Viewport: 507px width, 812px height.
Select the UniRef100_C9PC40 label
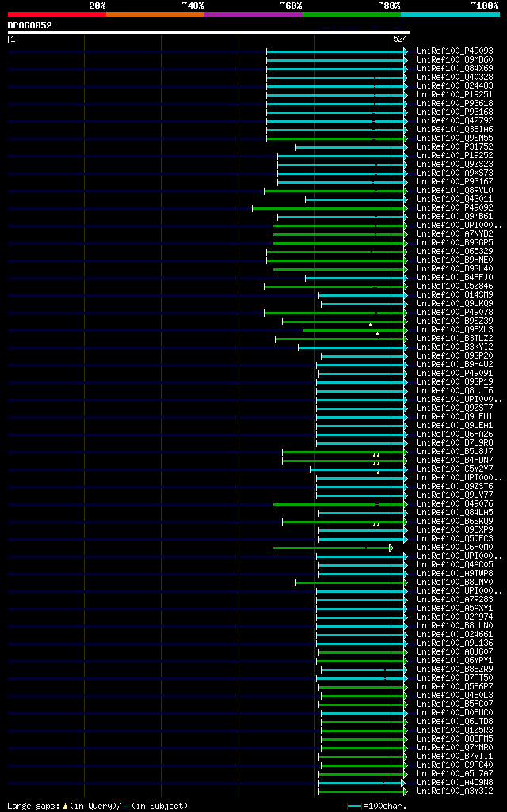[456, 765]
